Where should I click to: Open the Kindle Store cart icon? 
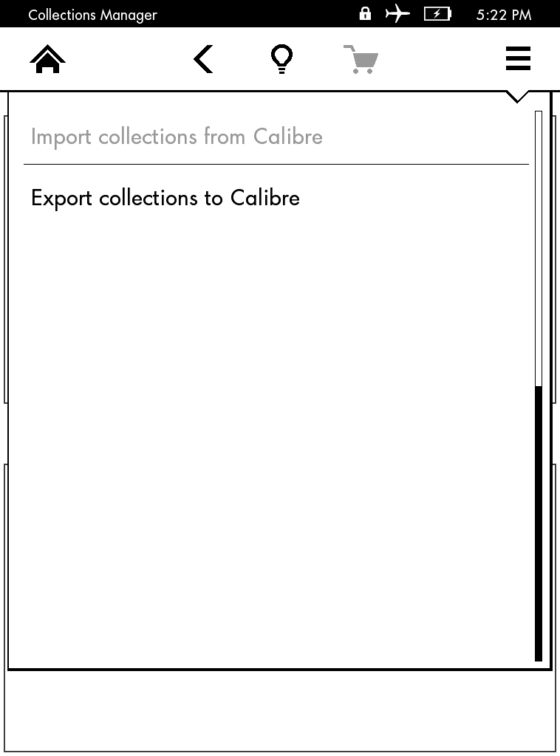tap(361, 59)
